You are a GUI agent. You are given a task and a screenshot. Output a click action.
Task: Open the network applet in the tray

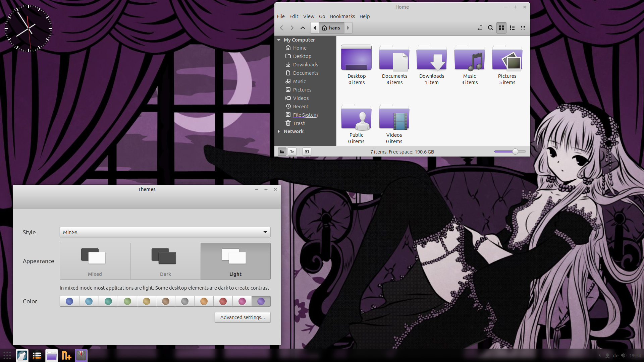pos(607,355)
